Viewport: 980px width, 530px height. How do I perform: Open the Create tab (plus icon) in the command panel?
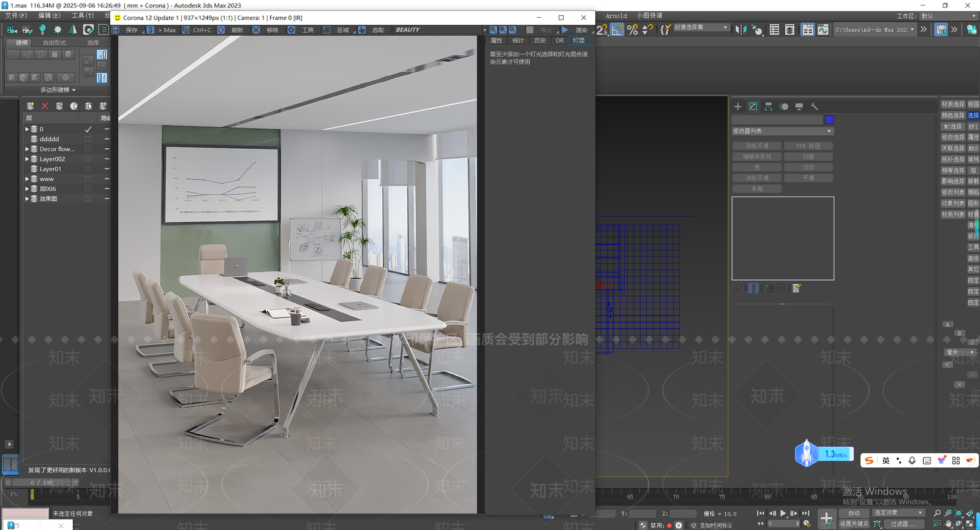click(737, 107)
